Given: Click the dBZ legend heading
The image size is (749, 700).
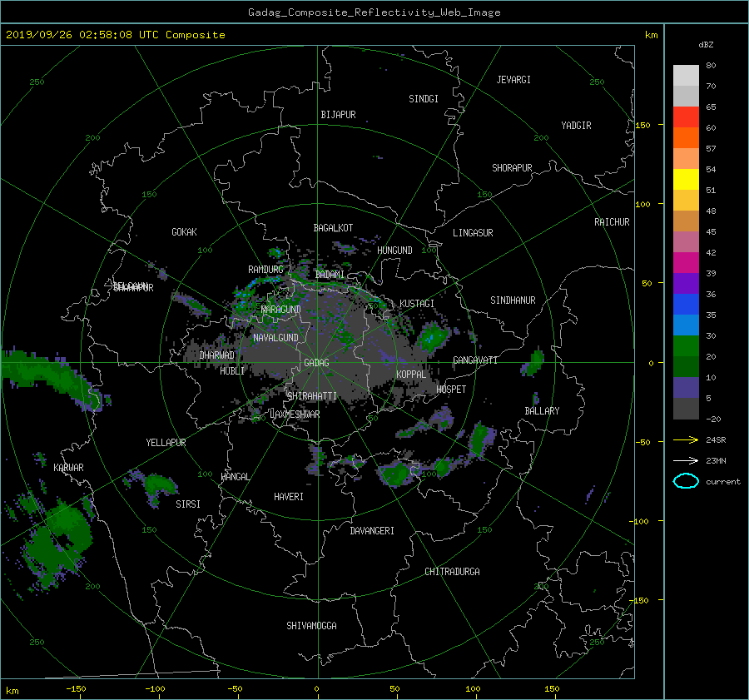Looking at the screenshot, I should (x=706, y=45).
